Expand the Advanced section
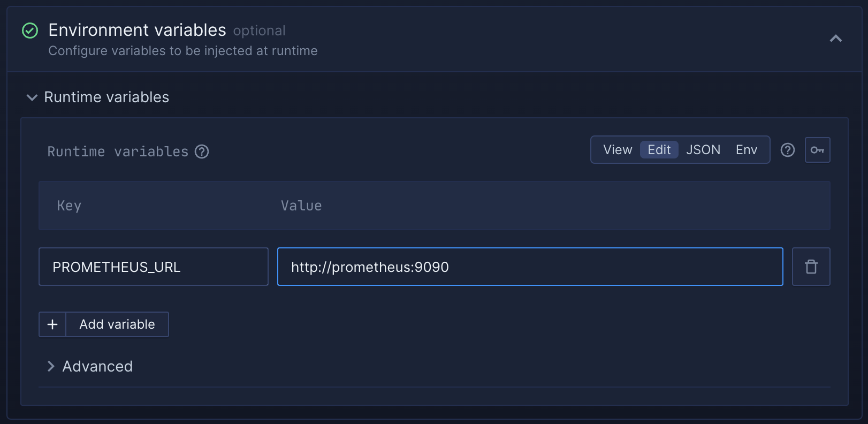 [89, 366]
